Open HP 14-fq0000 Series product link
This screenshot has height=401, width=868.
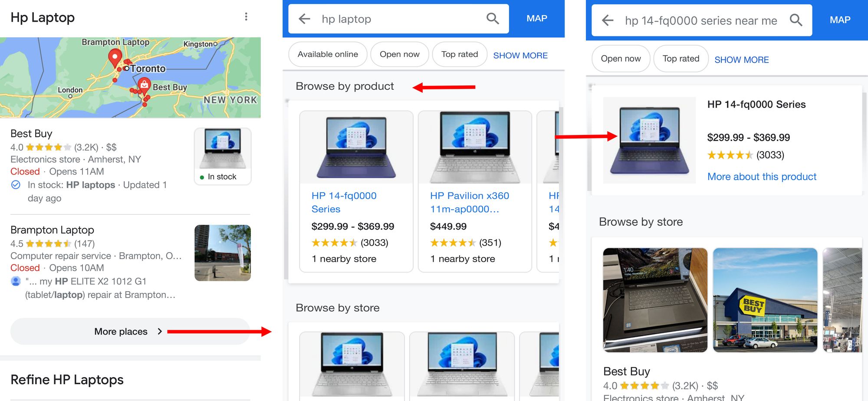(x=344, y=202)
